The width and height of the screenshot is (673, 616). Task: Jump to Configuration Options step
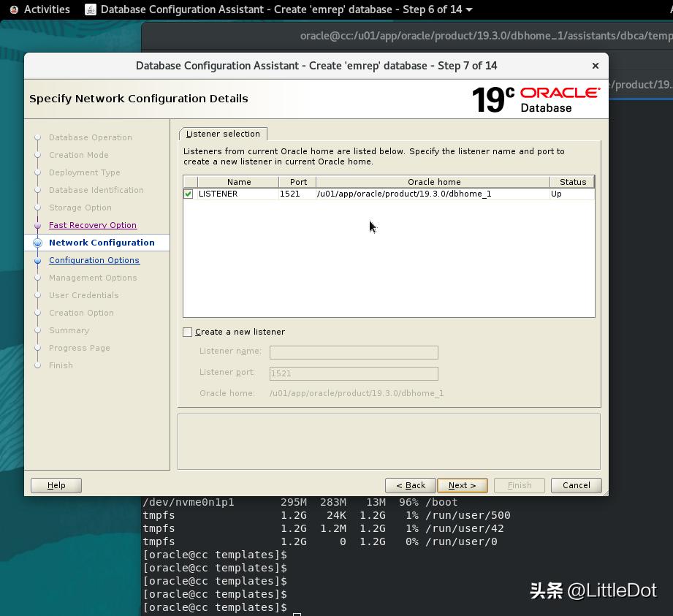[94, 260]
